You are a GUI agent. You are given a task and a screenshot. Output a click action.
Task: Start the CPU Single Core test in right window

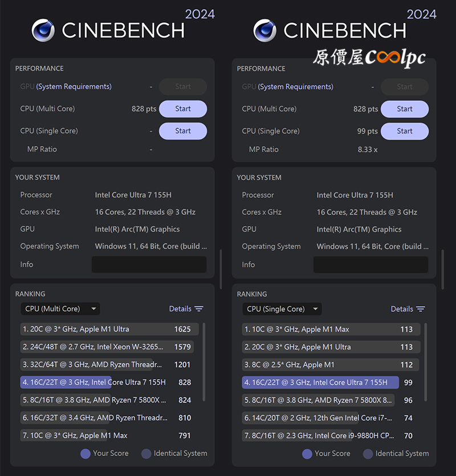click(405, 131)
